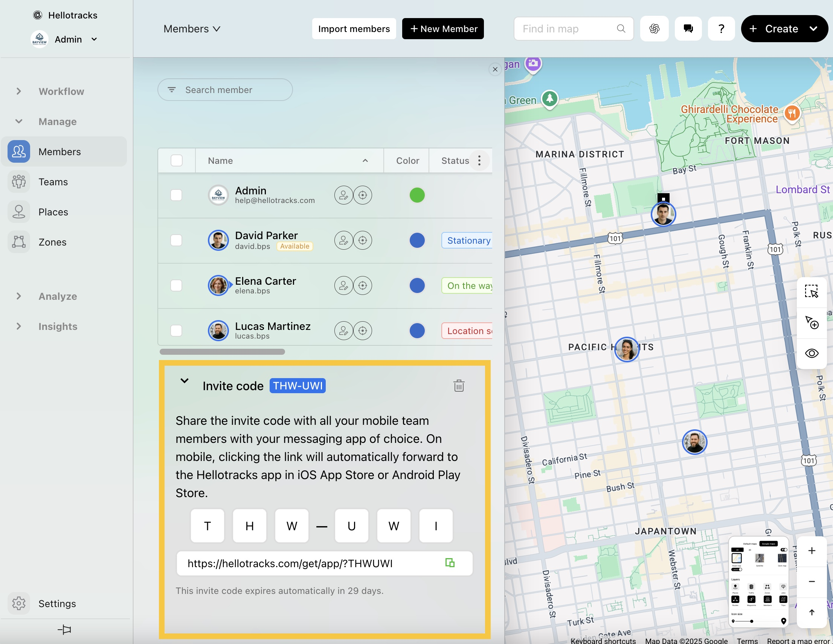Select the add waypoint cursor tool on map
This screenshot has height=644, width=833.
coord(811,322)
